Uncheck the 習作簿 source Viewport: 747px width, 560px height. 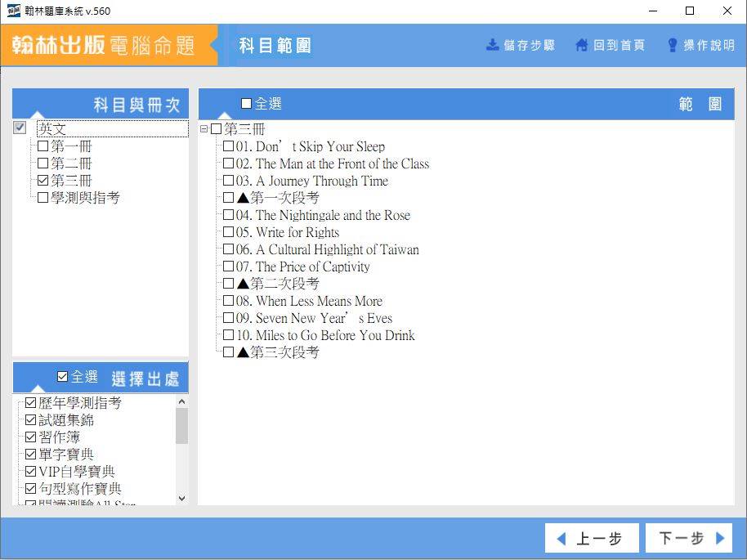[30, 437]
